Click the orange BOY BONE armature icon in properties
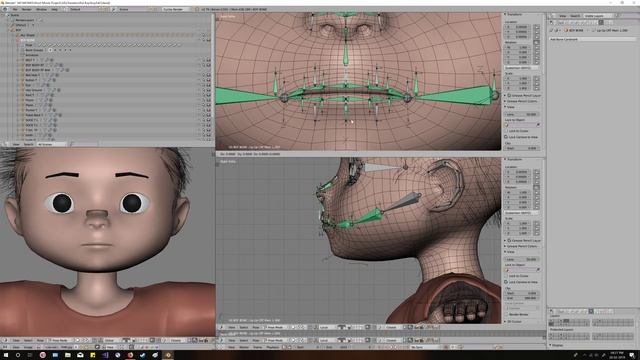Viewport: 640px width, 360px height. [566, 30]
